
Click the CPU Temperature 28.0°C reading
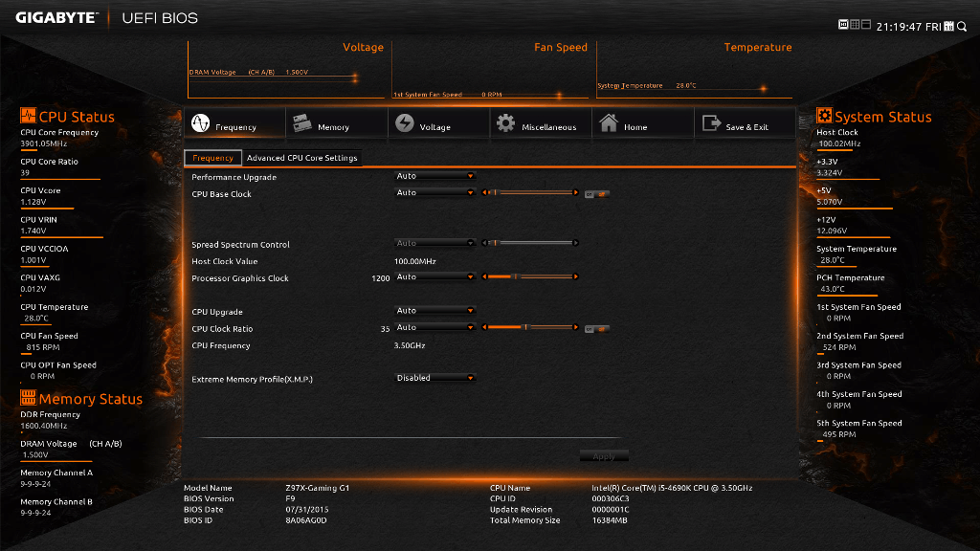[36, 318]
